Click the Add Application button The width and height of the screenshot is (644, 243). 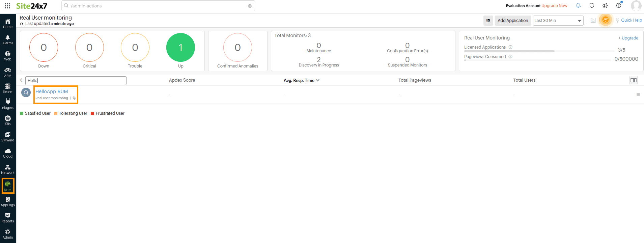tap(512, 21)
